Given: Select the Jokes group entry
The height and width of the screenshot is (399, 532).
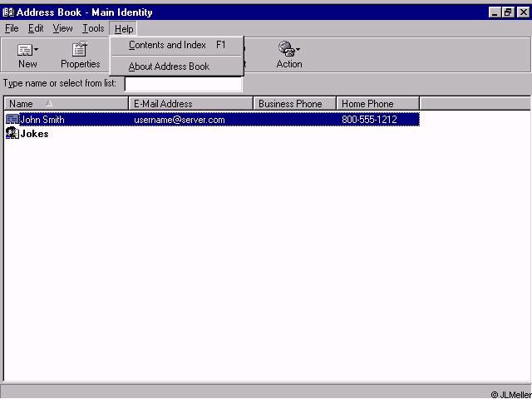Looking at the screenshot, I should click(34, 134).
